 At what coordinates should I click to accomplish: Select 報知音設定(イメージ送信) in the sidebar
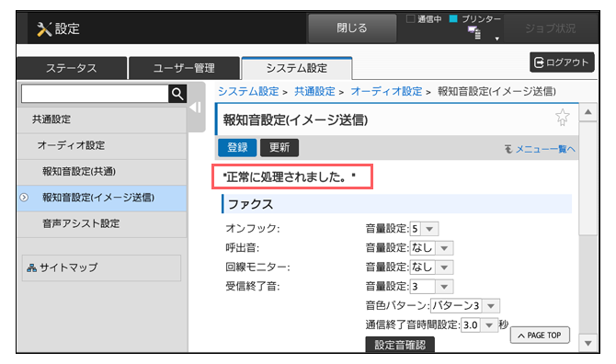[x=102, y=198]
